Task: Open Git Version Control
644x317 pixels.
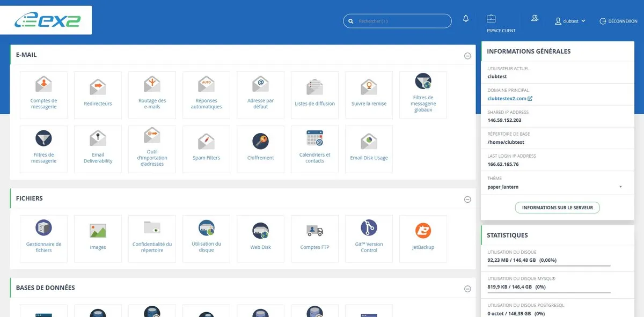Action: point(369,239)
